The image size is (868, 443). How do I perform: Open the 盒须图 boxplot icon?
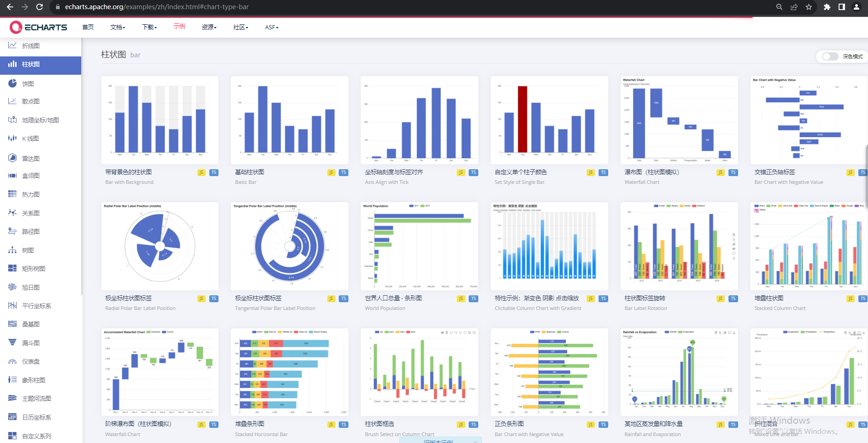tap(12, 176)
